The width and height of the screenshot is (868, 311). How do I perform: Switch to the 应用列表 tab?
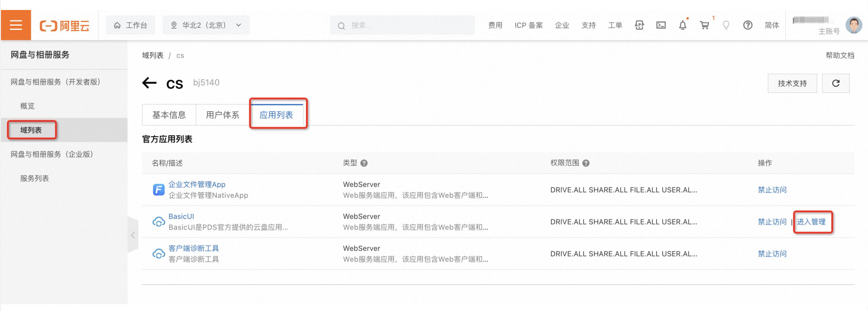[276, 115]
